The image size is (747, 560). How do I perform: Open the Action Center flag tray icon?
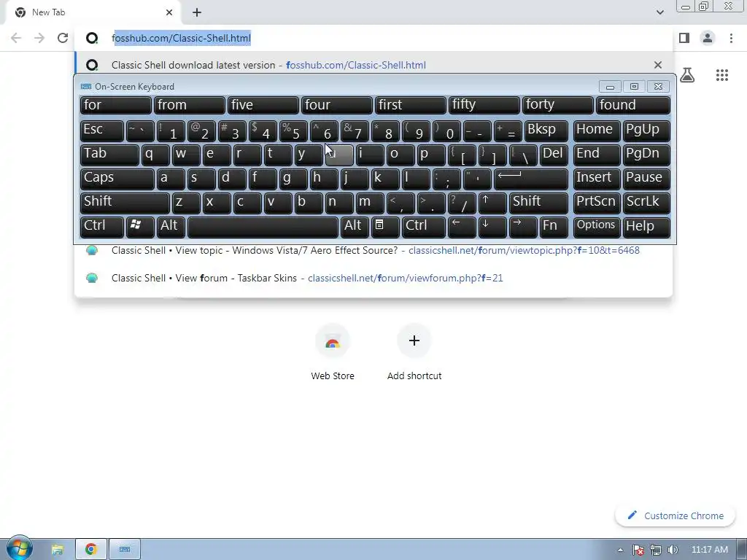tap(638, 550)
